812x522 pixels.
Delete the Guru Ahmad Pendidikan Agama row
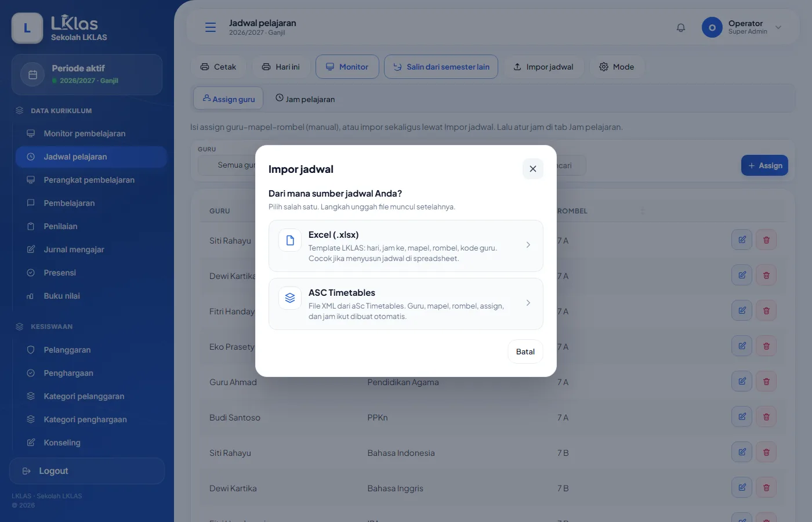click(x=766, y=381)
